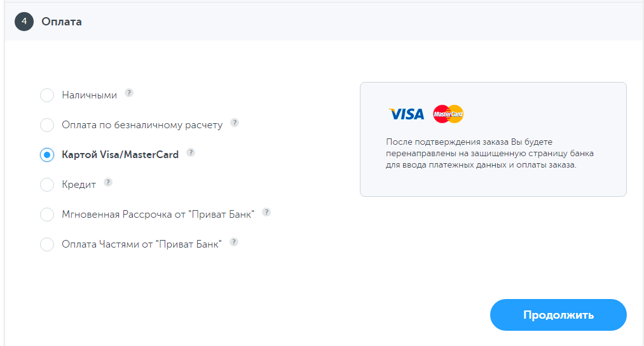
Task: Show help for Кредит option
Action: click(108, 182)
